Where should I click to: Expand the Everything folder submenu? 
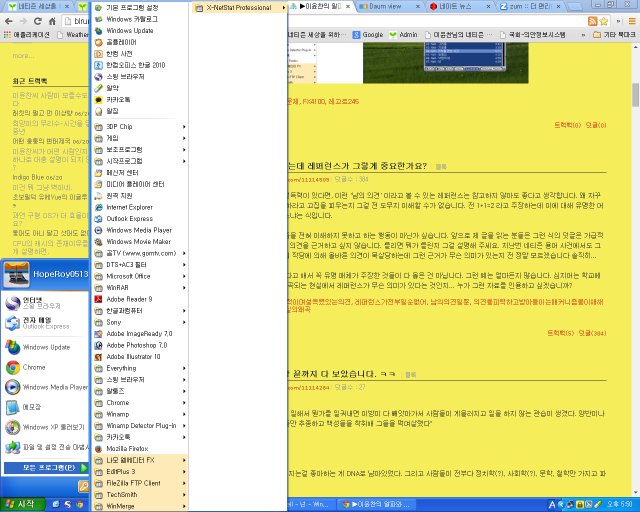[140, 368]
